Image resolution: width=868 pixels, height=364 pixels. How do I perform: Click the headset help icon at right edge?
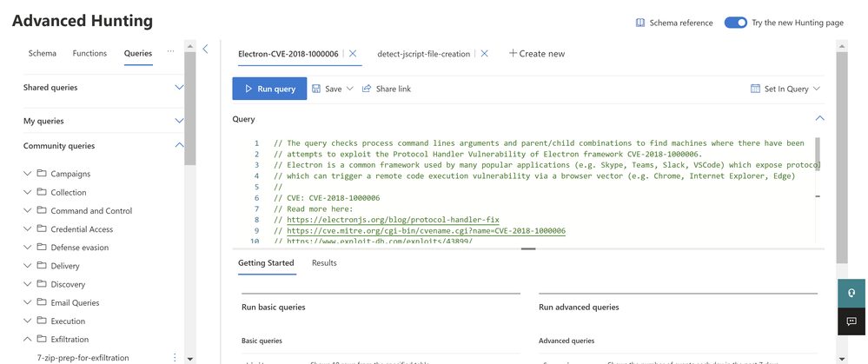[851, 293]
